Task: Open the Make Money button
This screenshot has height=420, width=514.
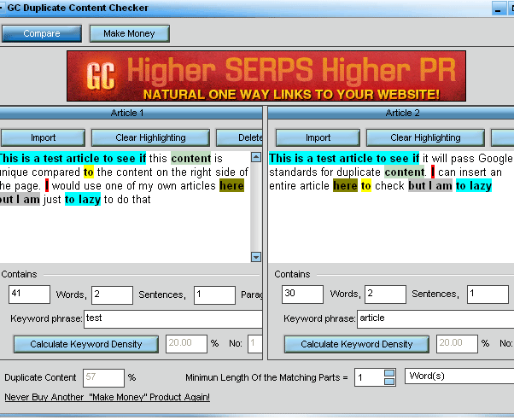Action: click(130, 34)
